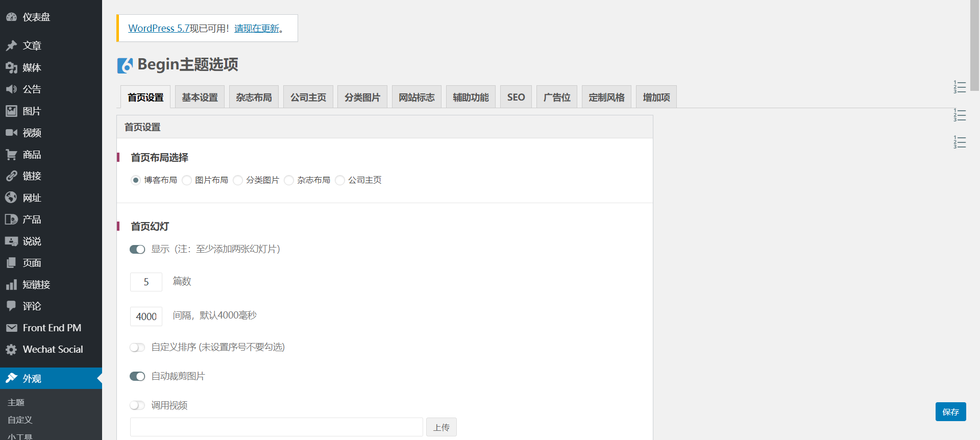980x440 pixels.
Task: Open the 公司主页 tab
Action: 308,97
